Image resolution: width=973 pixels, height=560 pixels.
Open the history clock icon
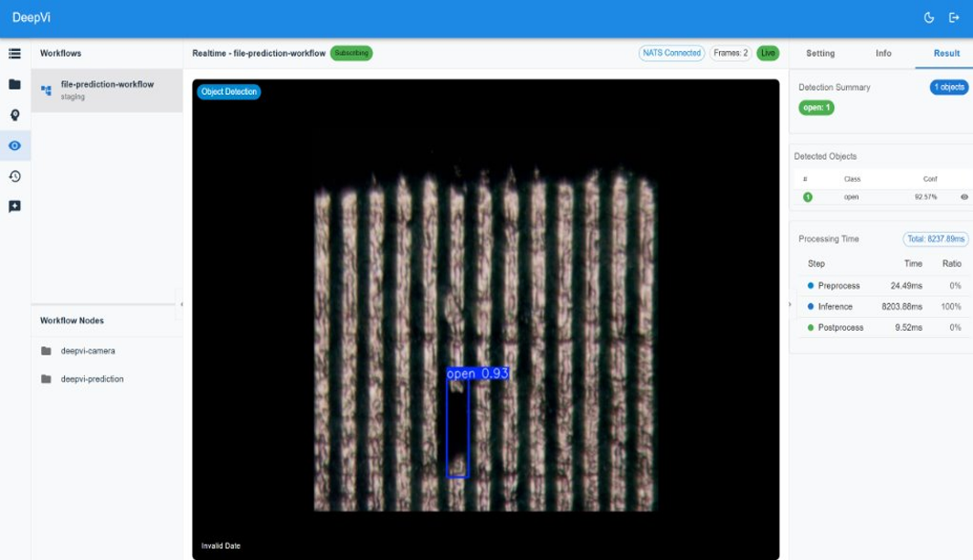pos(15,176)
